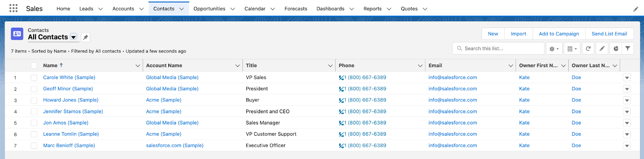Switch to the Forecasts tab
644x159 pixels.
point(296,9)
